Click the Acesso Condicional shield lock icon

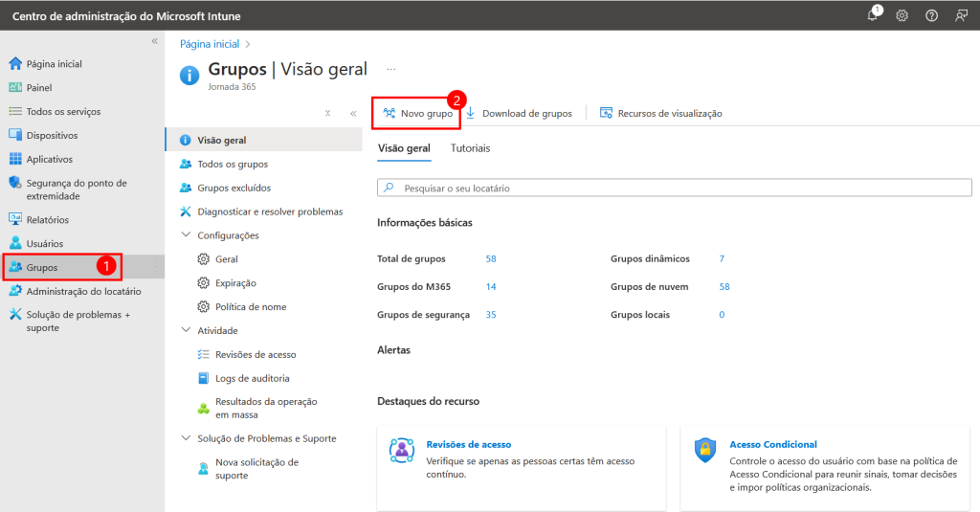[x=705, y=450]
